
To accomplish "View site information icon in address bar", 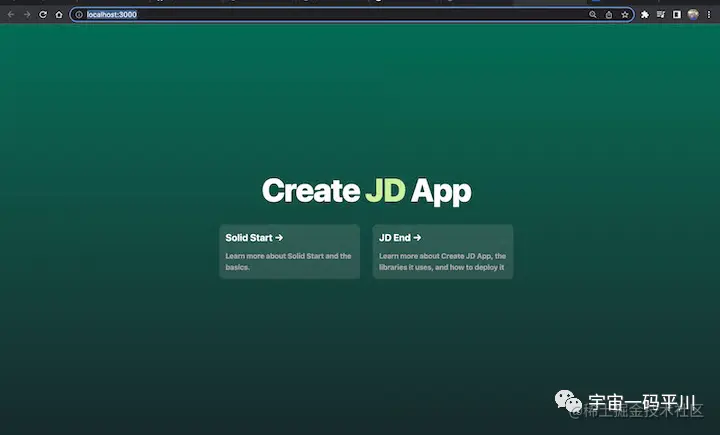I will [79, 15].
